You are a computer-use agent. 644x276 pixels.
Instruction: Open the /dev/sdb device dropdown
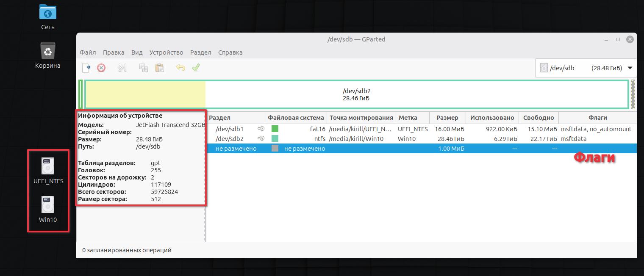586,68
